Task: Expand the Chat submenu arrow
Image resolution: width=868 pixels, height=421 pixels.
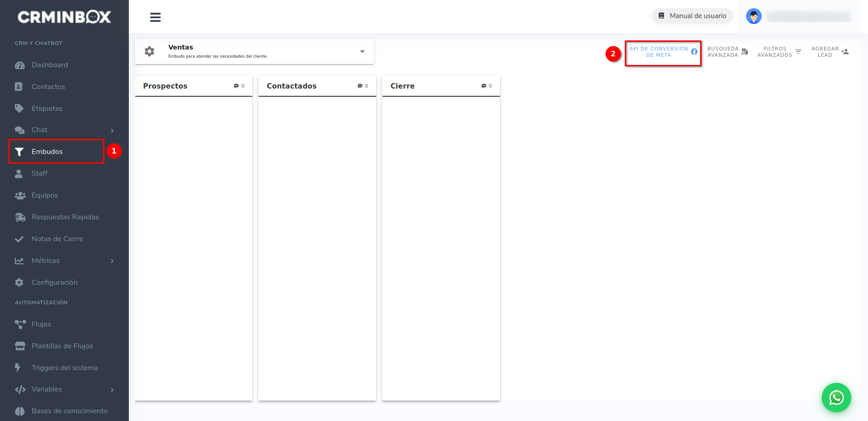Action: coord(112,130)
